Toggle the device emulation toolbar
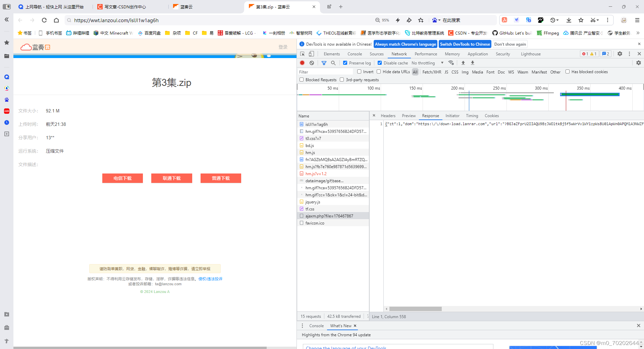The image size is (644, 349). tap(311, 54)
